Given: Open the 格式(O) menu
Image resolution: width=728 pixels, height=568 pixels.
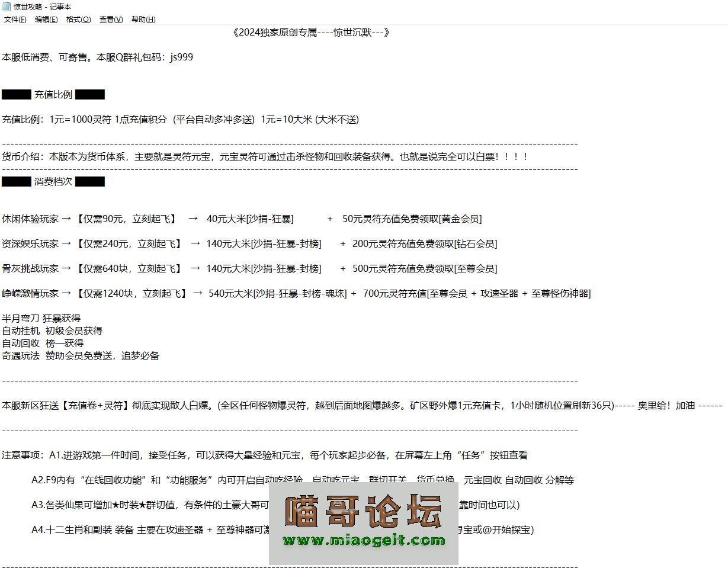Looking at the screenshot, I should [x=78, y=20].
